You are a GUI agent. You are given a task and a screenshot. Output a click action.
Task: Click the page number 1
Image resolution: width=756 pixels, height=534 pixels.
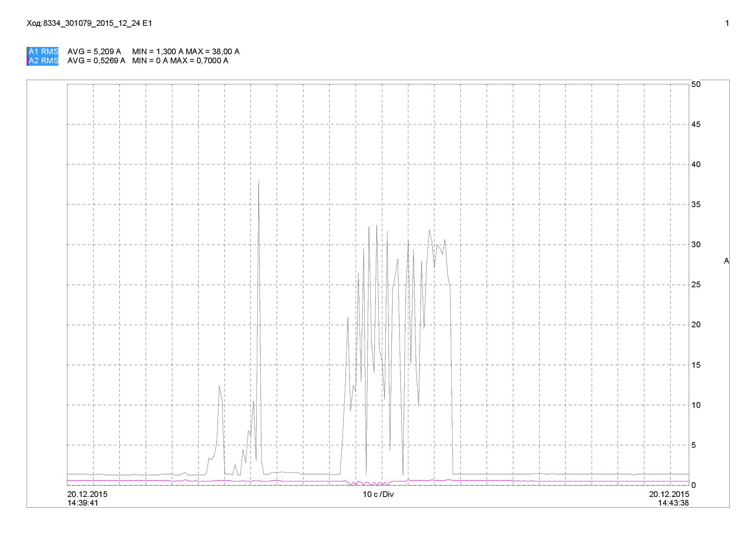(727, 23)
